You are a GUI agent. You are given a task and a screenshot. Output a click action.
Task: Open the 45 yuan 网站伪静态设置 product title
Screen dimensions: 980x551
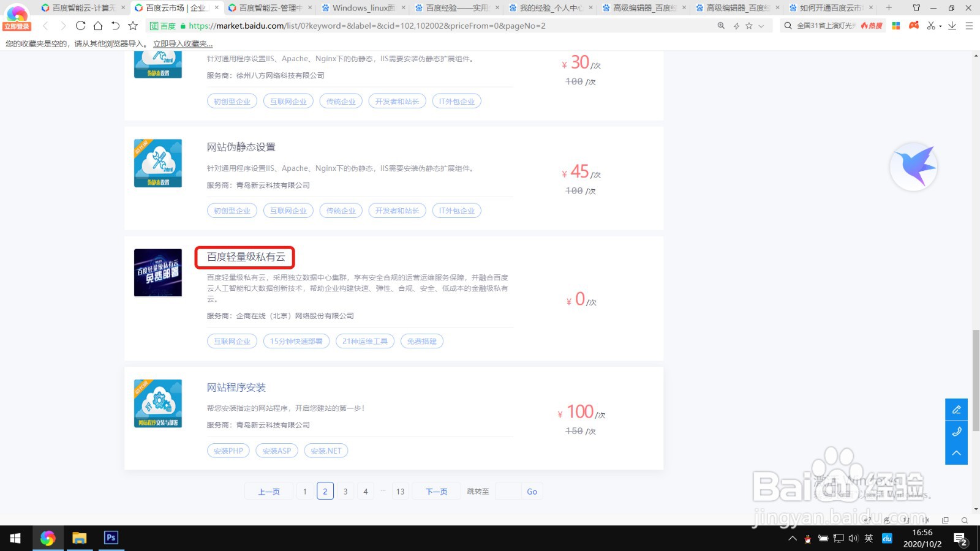pos(241,147)
